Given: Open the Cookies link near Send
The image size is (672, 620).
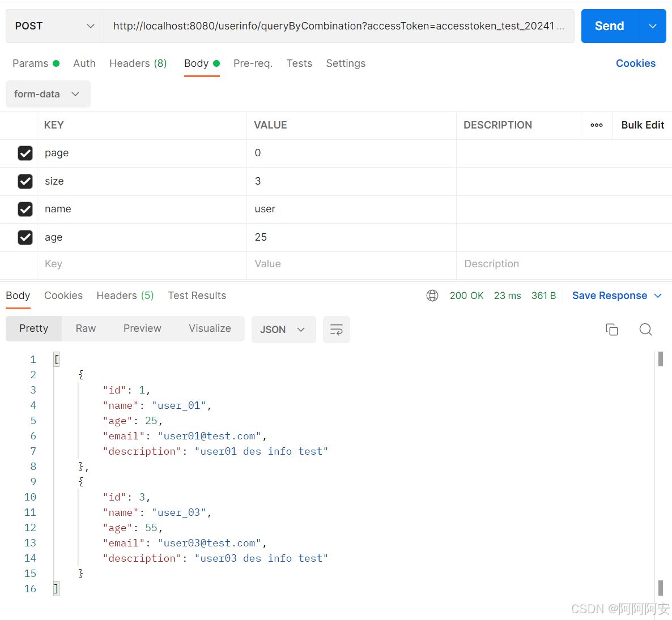Looking at the screenshot, I should [636, 63].
